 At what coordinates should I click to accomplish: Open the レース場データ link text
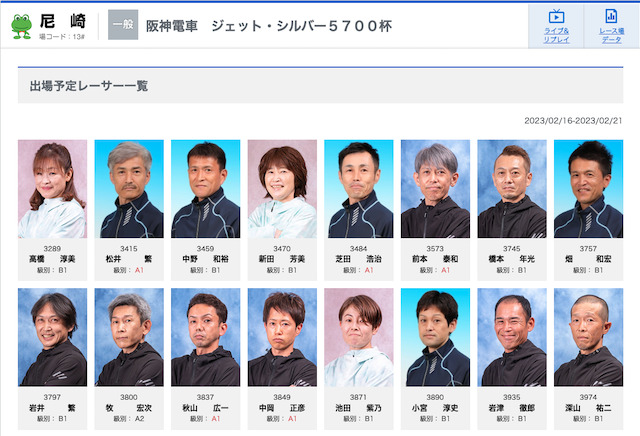pyautogui.click(x=611, y=35)
